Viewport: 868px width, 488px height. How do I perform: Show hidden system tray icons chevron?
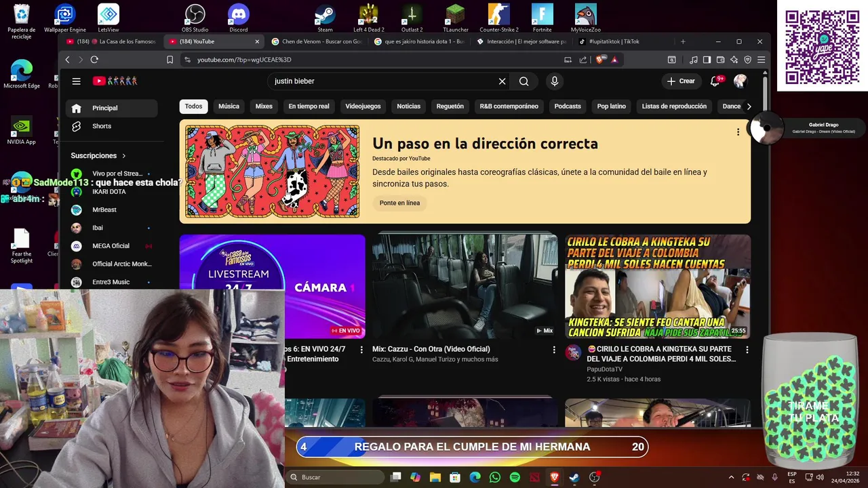click(x=731, y=477)
